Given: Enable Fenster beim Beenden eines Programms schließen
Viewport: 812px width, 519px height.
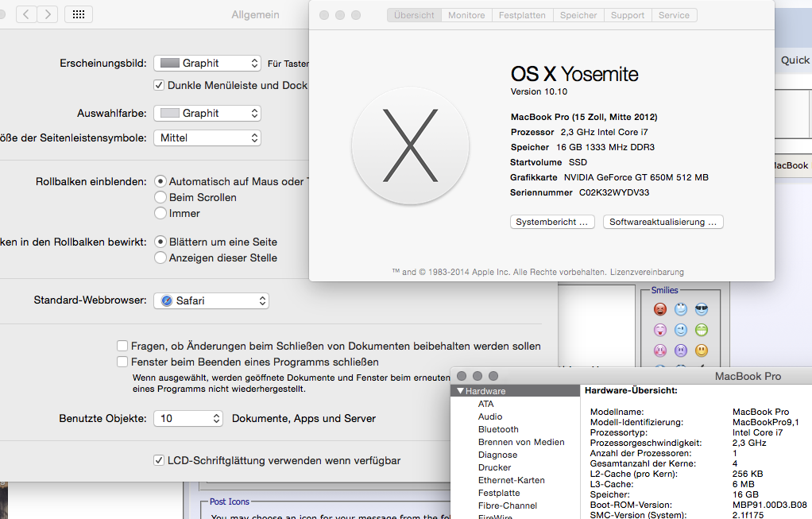Looking at the screenshot, I should pos(122,362).
